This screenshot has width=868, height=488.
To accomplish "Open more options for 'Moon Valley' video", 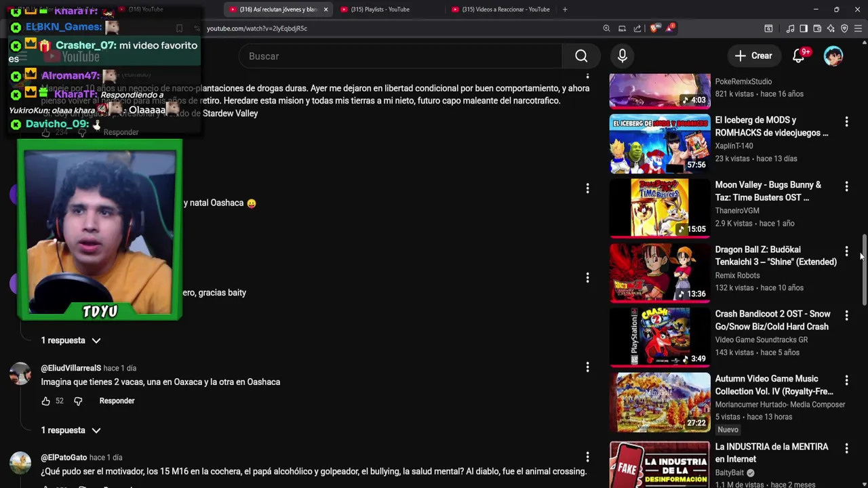I will point(846,186).
